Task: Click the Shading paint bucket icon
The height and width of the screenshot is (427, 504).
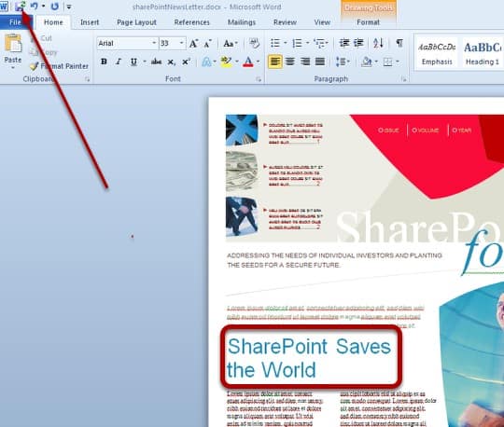Action: pyautogui.click(x=367, y=62)
